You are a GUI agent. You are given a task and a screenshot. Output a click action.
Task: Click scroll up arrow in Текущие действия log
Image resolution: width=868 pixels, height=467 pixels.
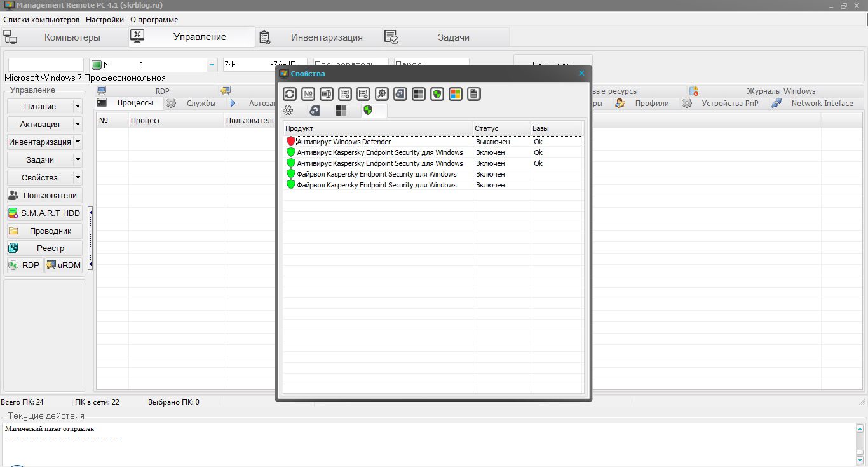[860, 428]
